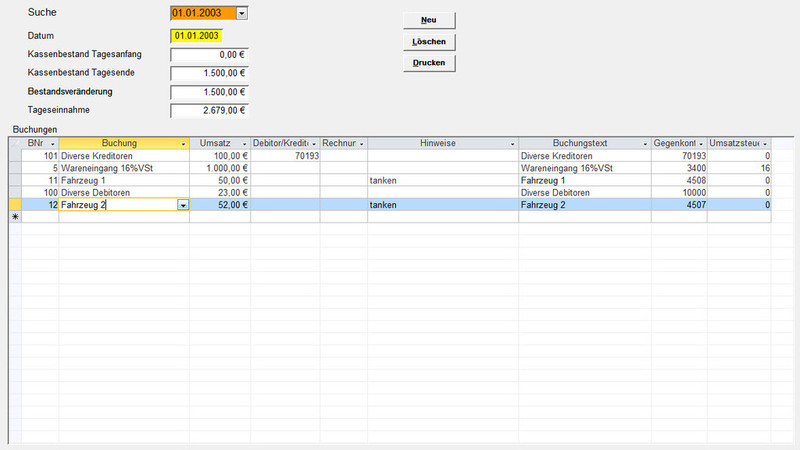This screenshot has width=800, height=450.
Task: Open the Suche date dropdown arrow
Action: point(242,13)
